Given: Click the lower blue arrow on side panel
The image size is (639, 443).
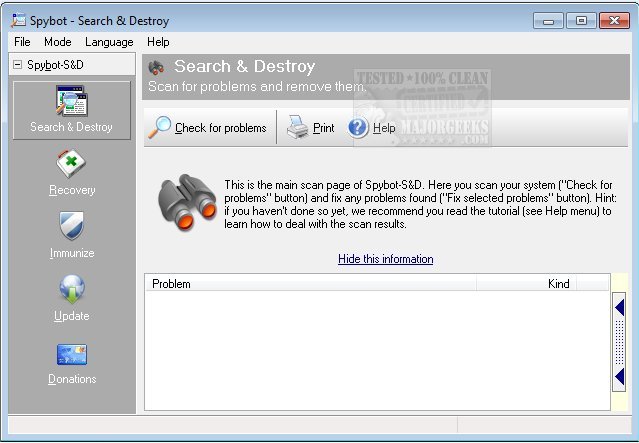Looking at the screenshot, I should click(x=619, y=377).
